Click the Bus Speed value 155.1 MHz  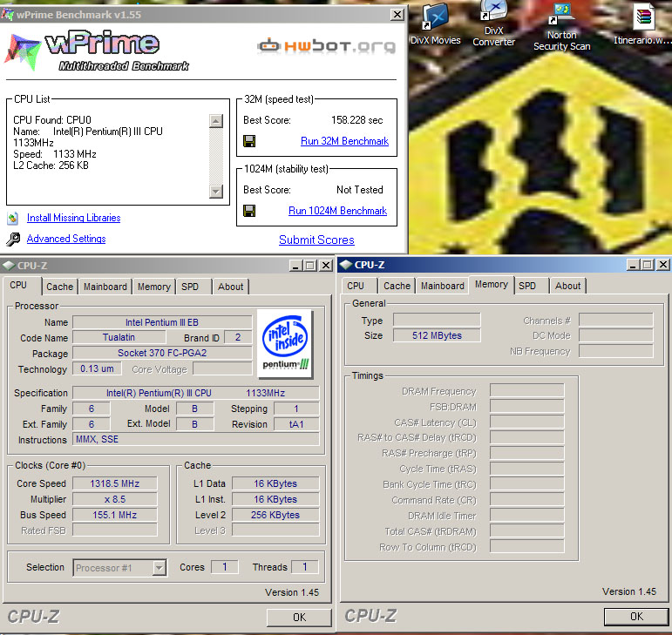(x=115, y=515)
